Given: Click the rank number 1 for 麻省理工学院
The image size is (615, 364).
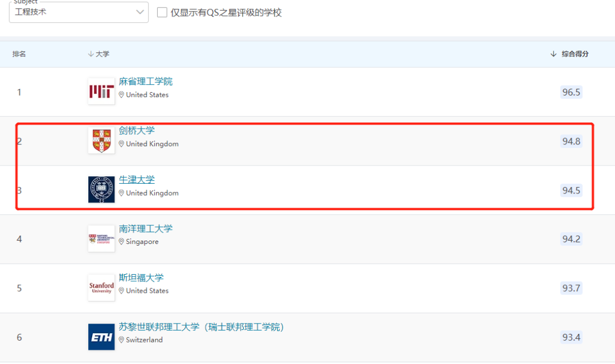Looking at the screenshot, I should tap(19, 92).
